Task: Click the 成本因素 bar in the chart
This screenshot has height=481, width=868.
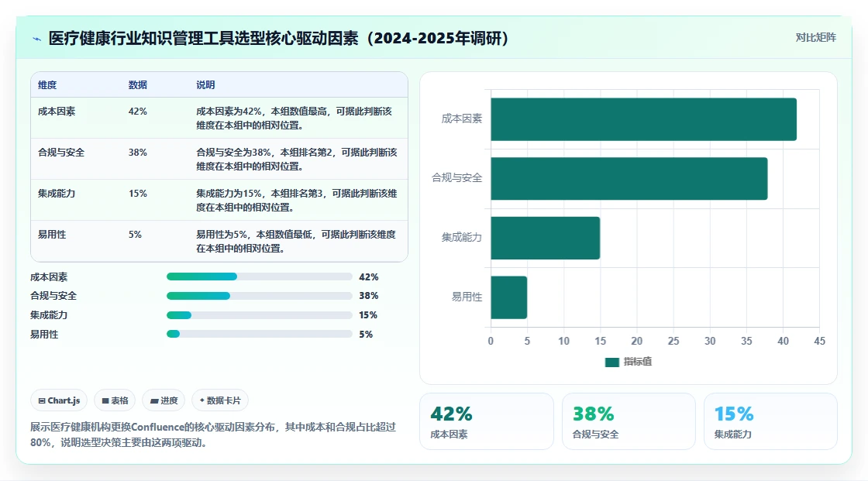Action: tap(643, 119)
